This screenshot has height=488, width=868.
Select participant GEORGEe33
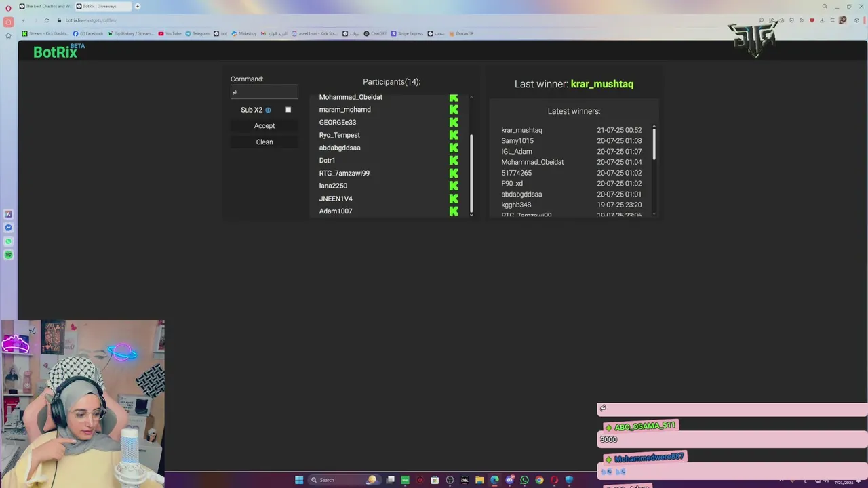[x=338, y=122]
